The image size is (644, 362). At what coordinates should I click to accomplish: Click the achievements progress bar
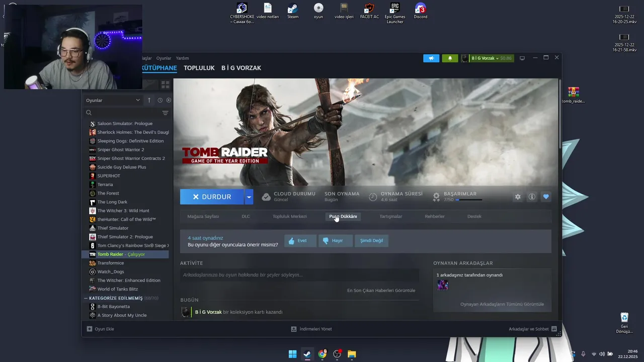469,200
